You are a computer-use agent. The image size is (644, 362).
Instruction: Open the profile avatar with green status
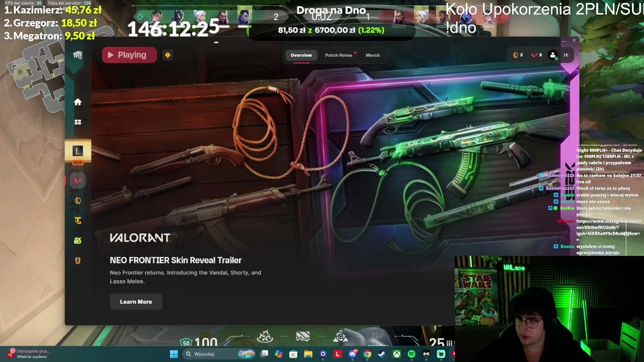[x=553, y=55]
